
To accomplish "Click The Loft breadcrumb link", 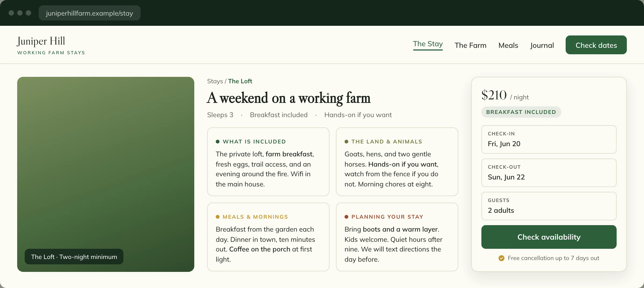I will pos(240,81).
